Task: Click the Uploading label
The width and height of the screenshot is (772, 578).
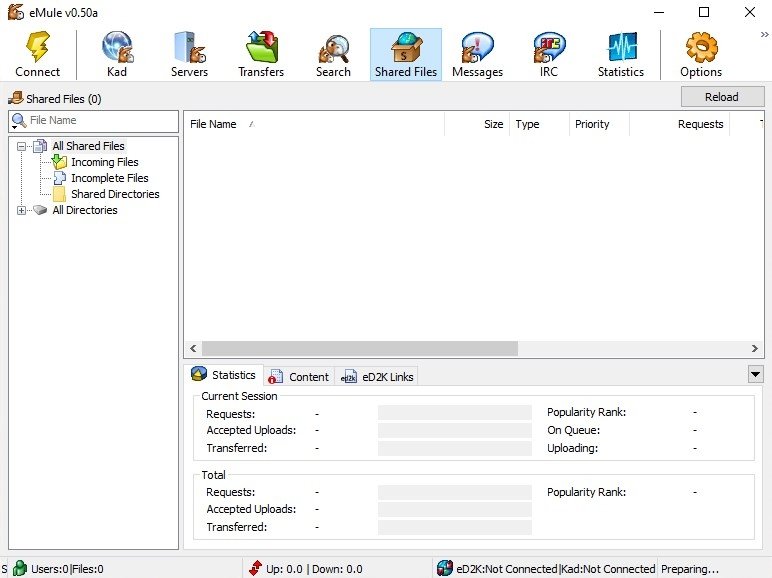Action: pos(573,448)
